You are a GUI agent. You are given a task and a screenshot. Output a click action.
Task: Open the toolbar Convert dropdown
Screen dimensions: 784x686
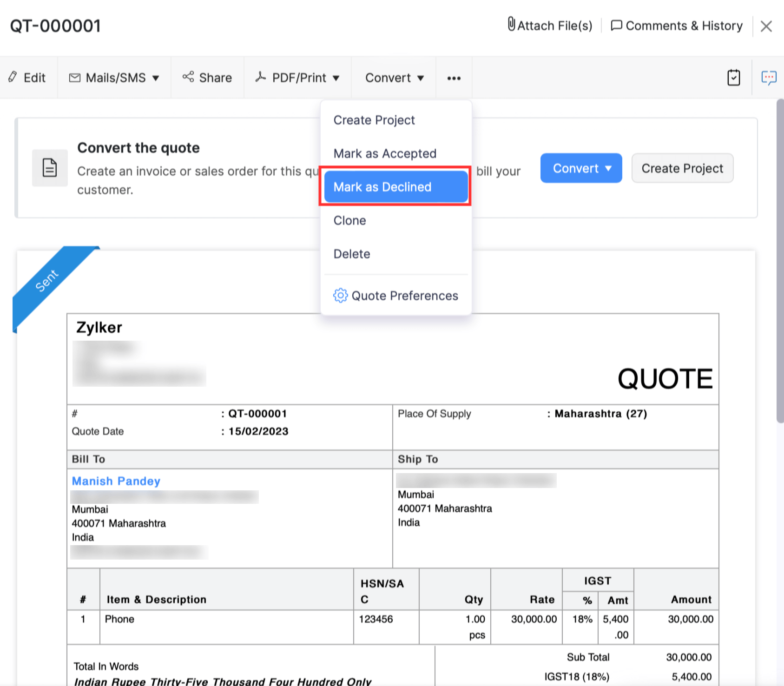(394, 78)
